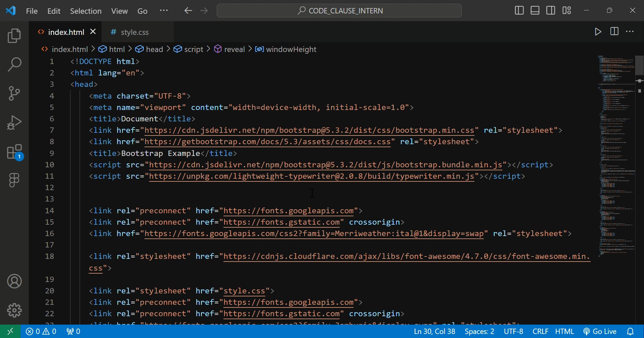Viewport: 644px width, 338px height.
Task: Toggle the bottom panel visibility
Action: click(535, 10)
